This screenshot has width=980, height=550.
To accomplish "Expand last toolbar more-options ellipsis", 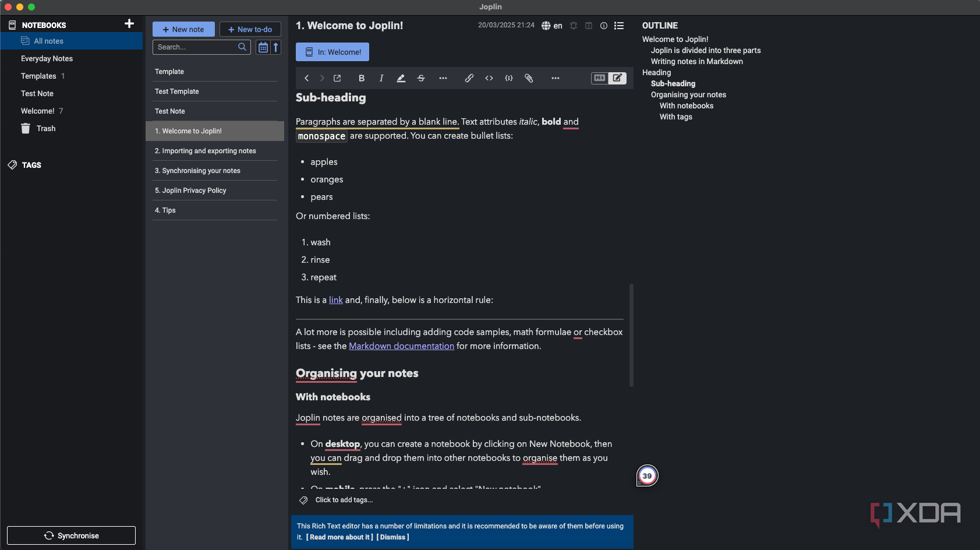I will pyautogui.click(x=556, y=78).
